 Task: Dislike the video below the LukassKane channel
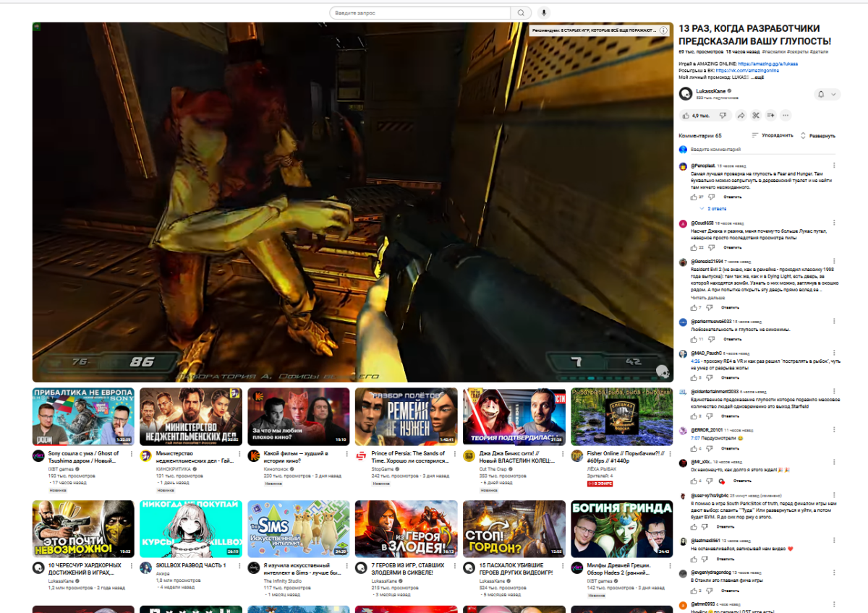(x=723, y=116)
